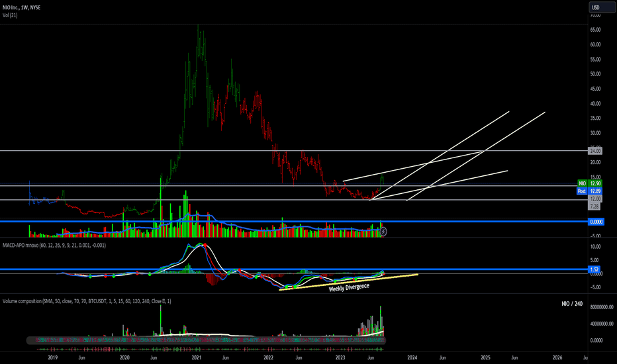Click the 2025 label on time axis
This screenshot has height=364, width=617.
pos(485,357)
